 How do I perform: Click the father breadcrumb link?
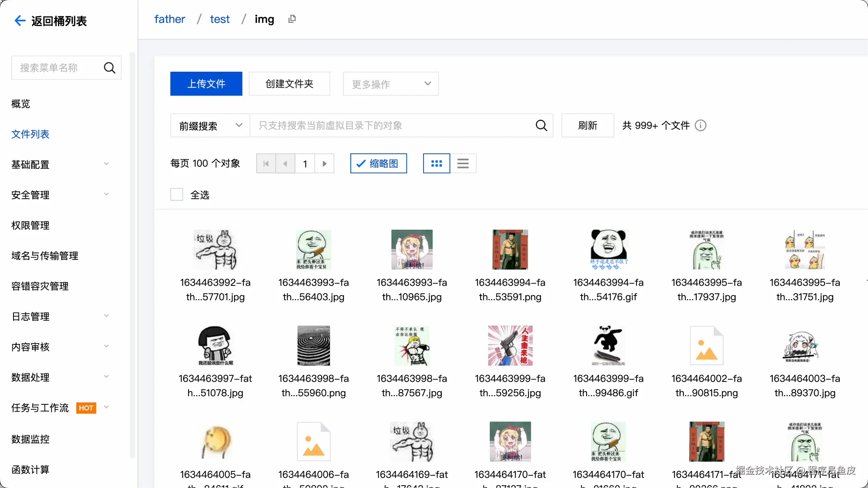point(170,19)
